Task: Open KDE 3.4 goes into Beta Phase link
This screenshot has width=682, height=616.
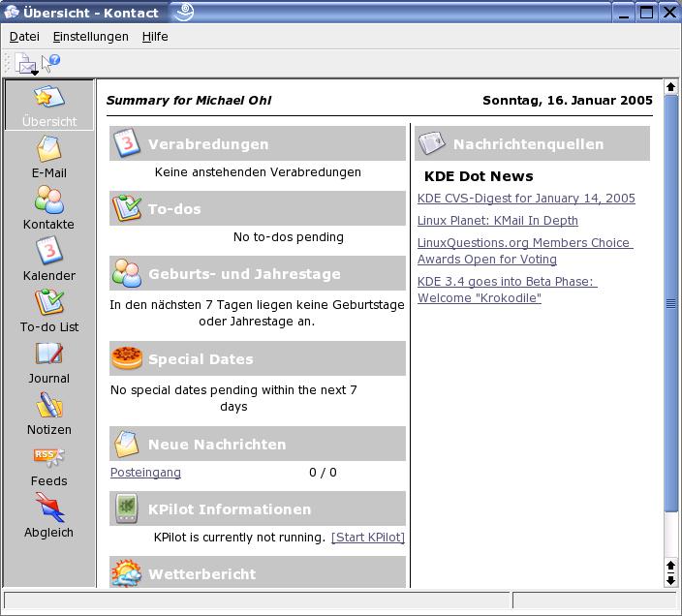Action: tap(508, 290)
